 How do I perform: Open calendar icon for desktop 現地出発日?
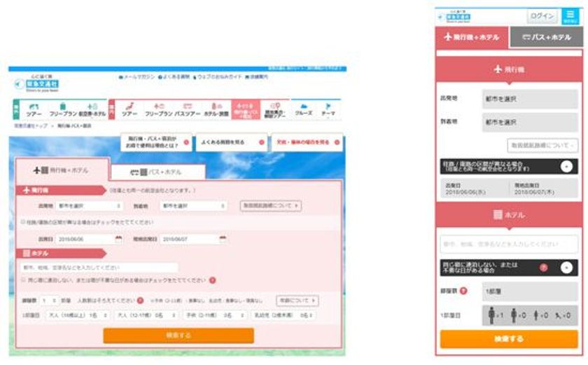(223, 239)
